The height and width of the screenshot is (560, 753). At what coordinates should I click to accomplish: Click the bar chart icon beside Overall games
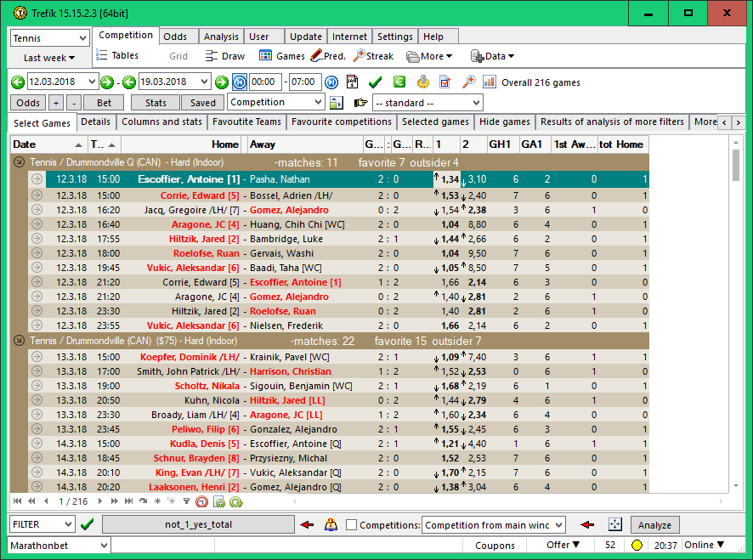click(x=490, y=82)
